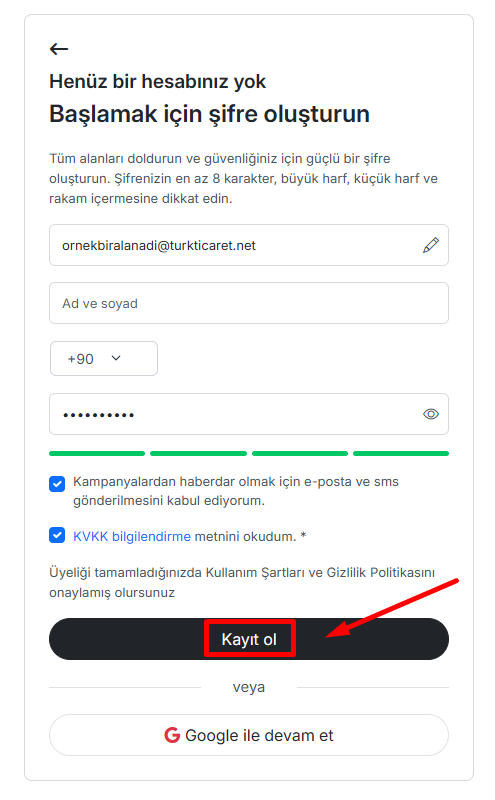The width and height of the screenshot is (495, 800).
Task: Click the campaign consent label text
Action: point(236,491)
